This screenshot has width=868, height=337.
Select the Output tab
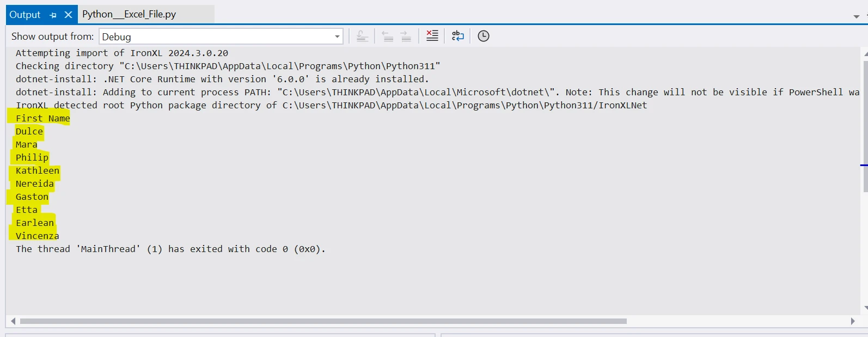point(25,15)
